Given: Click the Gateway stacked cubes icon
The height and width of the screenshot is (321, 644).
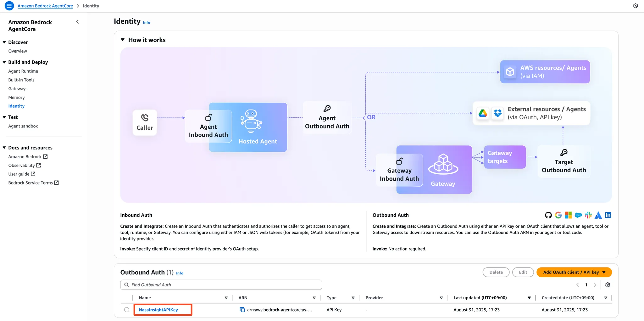Looking at the screenshot, I should click(x=443, y=164).
